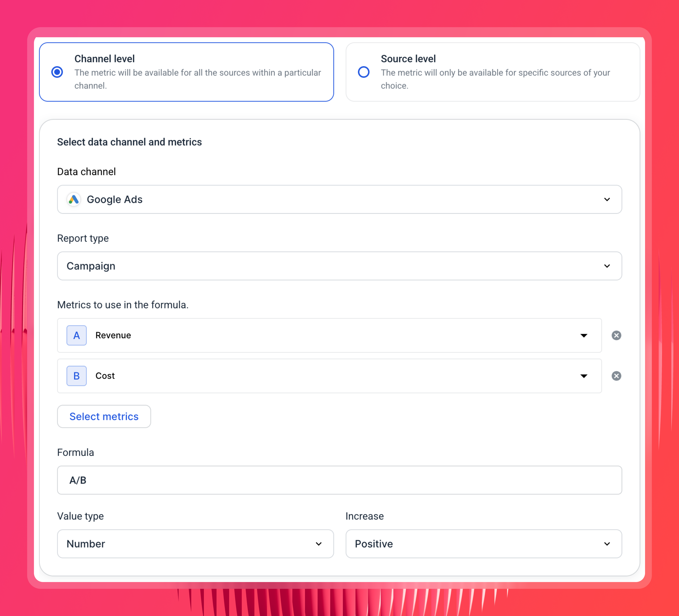Click the Google Ads logo icon
679x616 pixels.
point(74,199)
